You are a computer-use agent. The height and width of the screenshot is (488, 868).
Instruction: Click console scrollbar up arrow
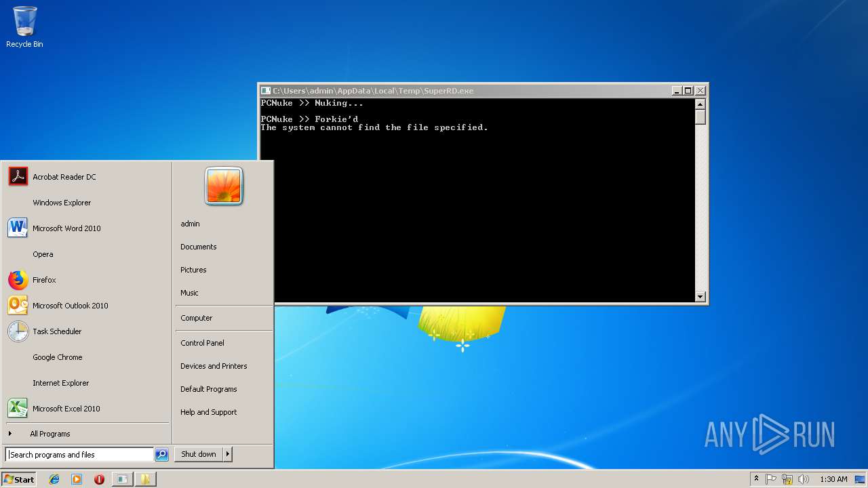click(701, 104)
